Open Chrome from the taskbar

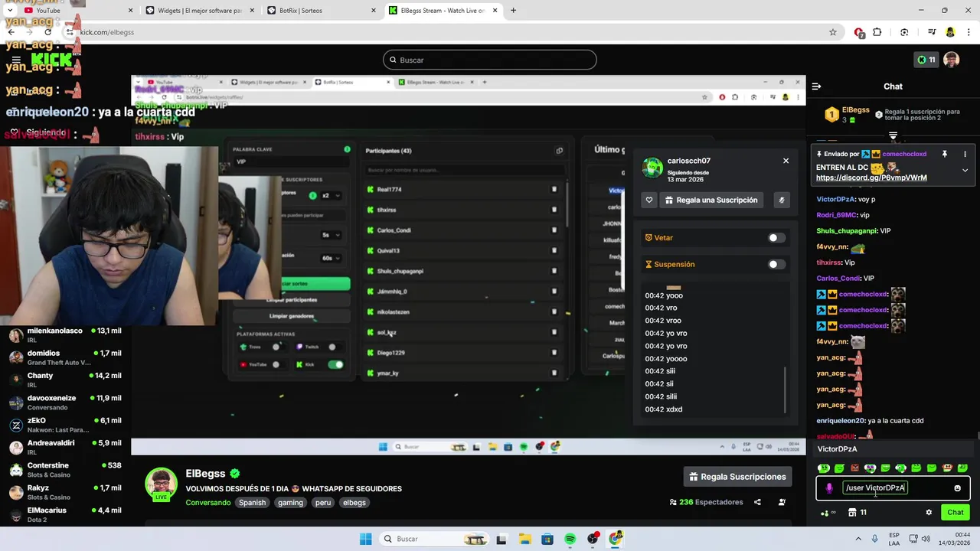(x=616, y=539)
